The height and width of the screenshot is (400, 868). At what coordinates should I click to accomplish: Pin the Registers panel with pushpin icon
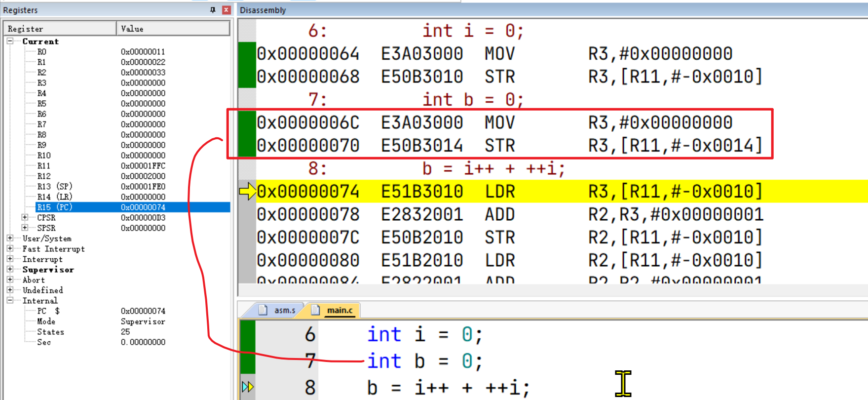(213, 10)
